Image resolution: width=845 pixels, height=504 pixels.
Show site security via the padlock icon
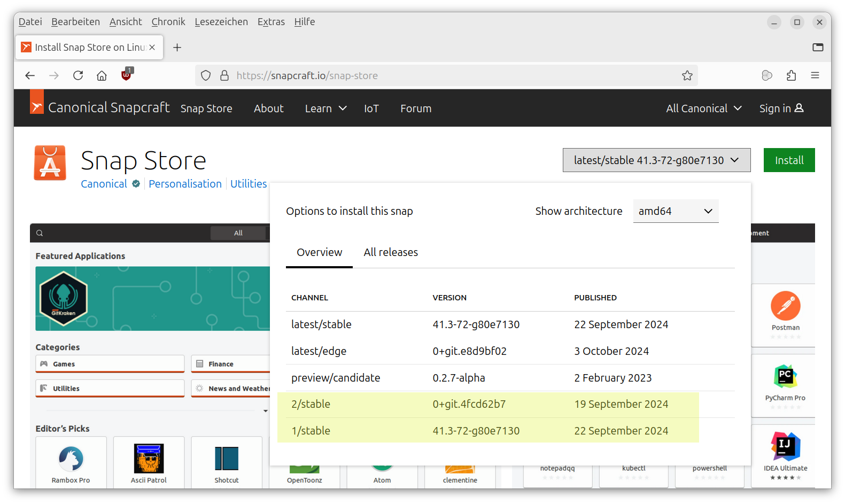click(x=224, y=75)
